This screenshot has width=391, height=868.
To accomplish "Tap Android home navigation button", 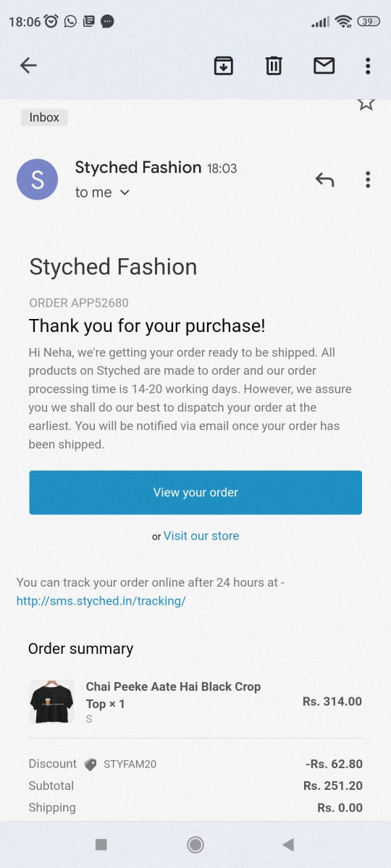I will 195,844.
